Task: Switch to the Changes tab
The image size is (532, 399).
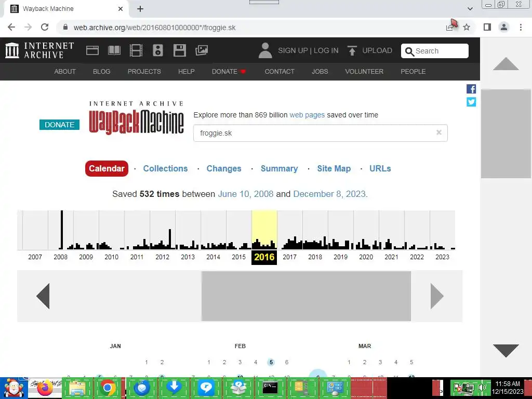Action: [x=224, y=169]
